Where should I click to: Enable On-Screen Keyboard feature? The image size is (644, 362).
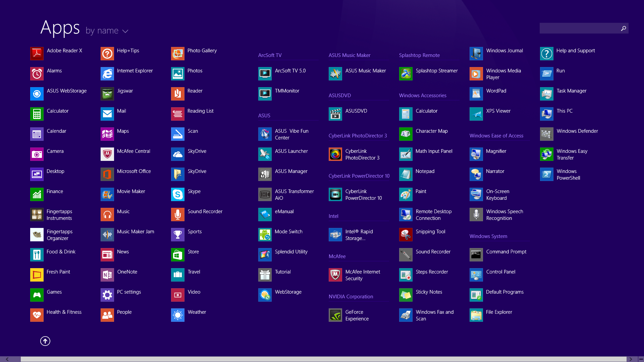pos(498,194)
